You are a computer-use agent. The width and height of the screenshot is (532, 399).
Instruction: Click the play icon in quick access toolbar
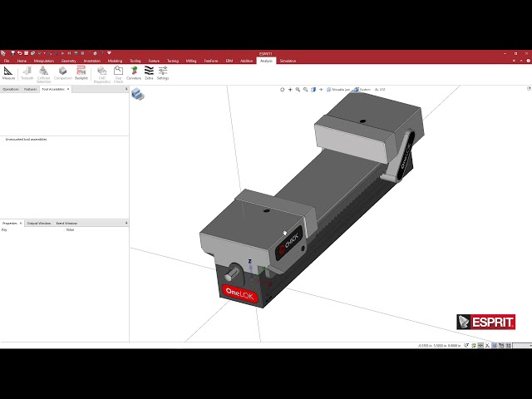pyautogui.click(x=63, y=53)
